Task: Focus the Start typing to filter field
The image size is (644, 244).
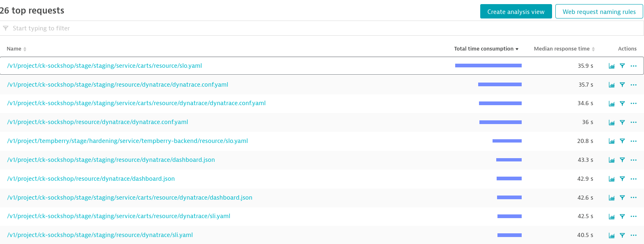Action: 322,28
